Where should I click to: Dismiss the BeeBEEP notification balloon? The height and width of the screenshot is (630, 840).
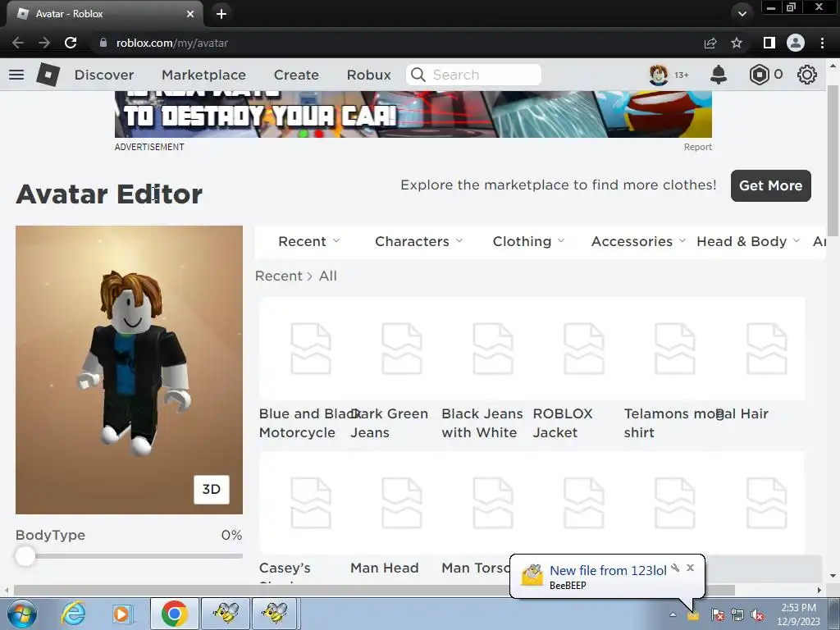click(x=690, y=568)
